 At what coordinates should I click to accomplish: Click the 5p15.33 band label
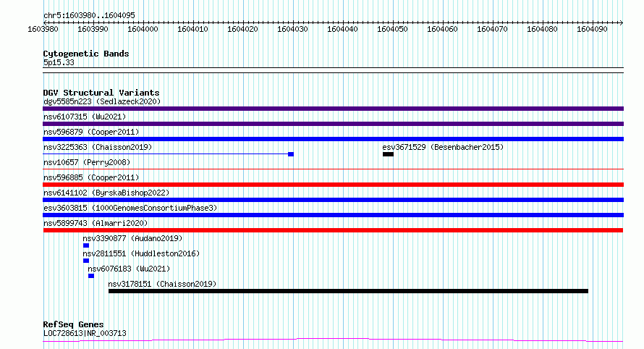[59, 62]
